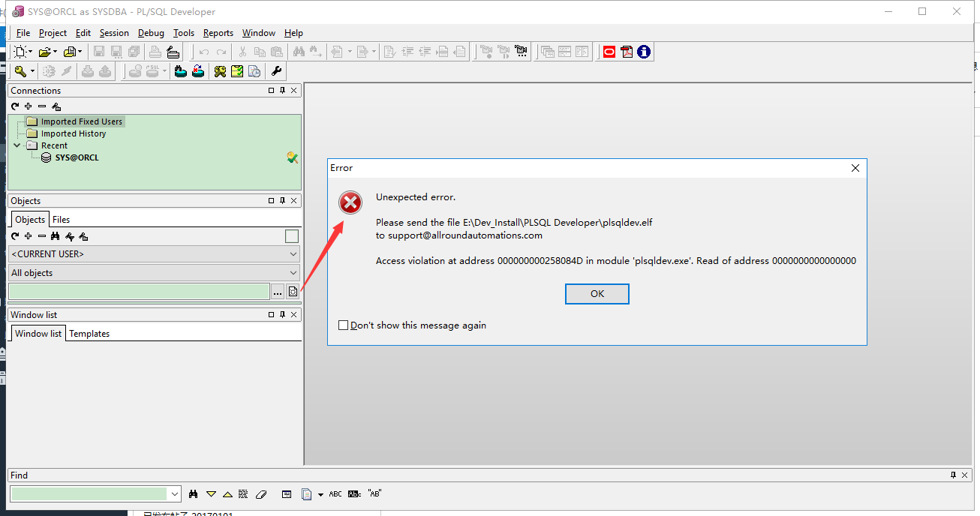
Task: Select the Imported Fixed Users folder
Action: click(x=82, y=121)
